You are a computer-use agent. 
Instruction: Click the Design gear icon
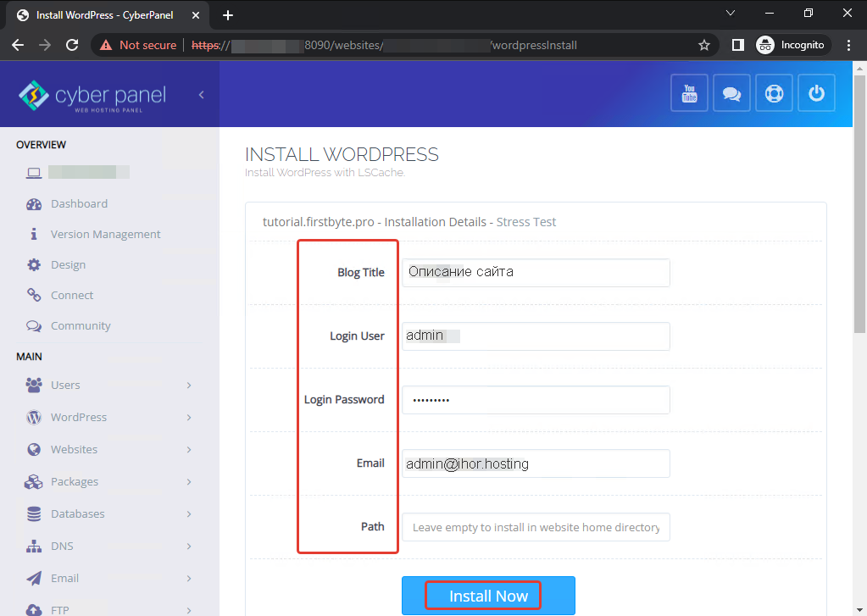[x=34, y=265]
